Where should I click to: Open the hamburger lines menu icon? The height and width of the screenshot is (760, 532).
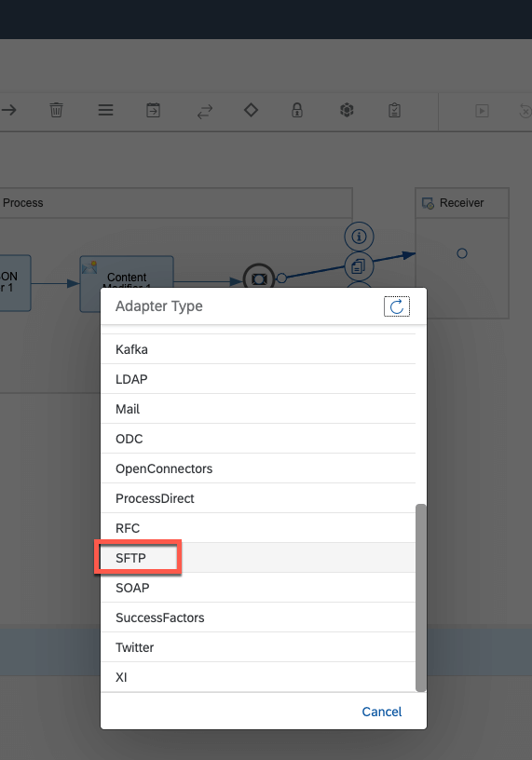(105, 110)
